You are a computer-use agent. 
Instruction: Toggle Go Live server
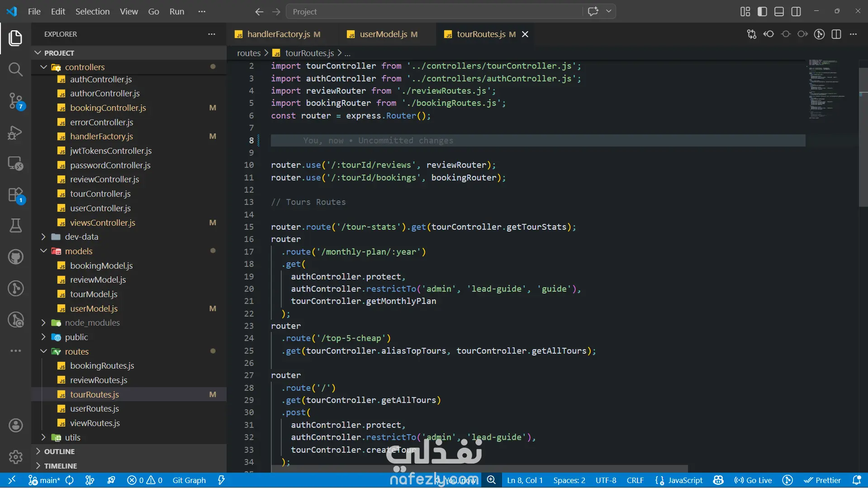pyautogui.click(x=753, y=480)
